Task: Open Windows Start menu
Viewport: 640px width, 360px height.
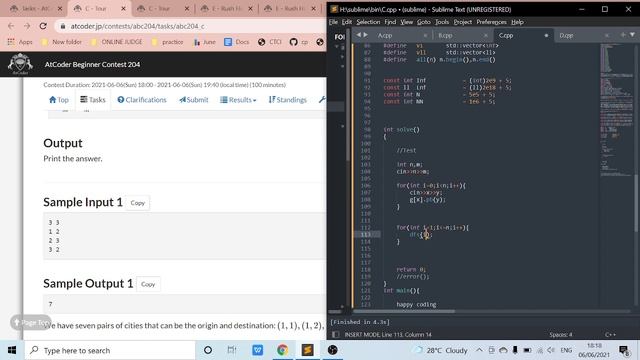Action: point(12,350)
